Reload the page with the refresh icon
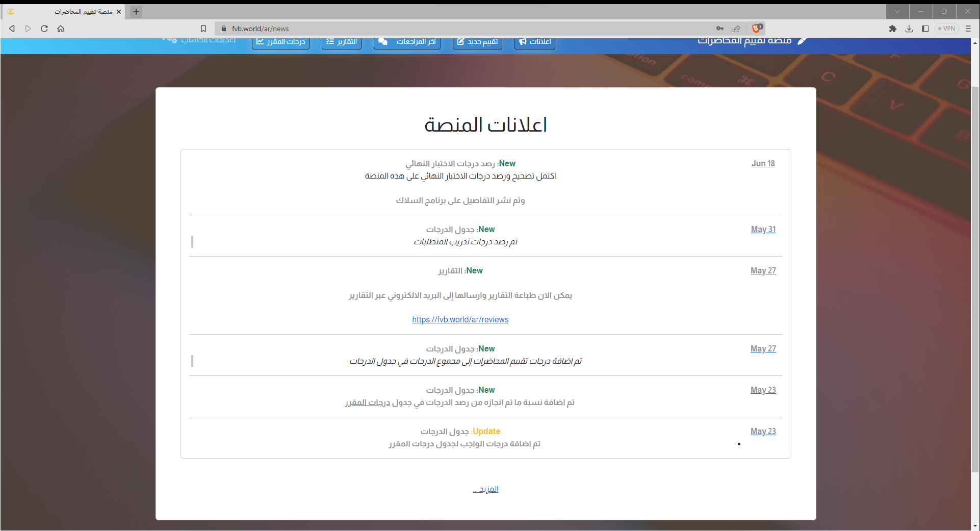This screenshot has height=531, width=980. coord(44,29)
